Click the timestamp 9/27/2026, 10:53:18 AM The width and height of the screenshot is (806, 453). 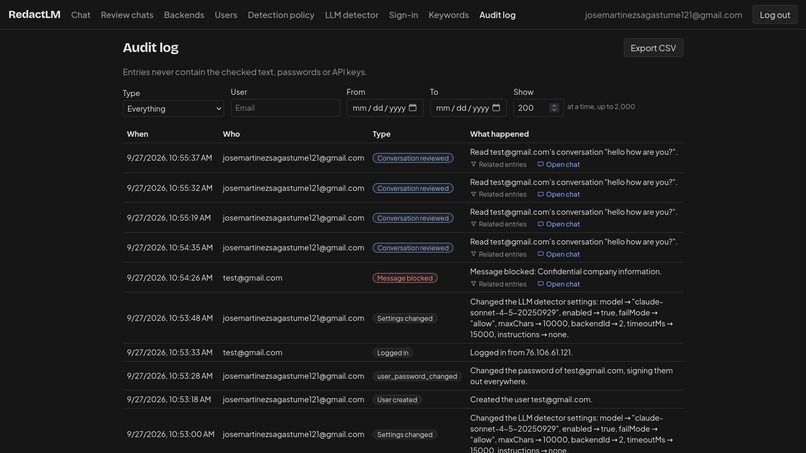tap(169, 400)
